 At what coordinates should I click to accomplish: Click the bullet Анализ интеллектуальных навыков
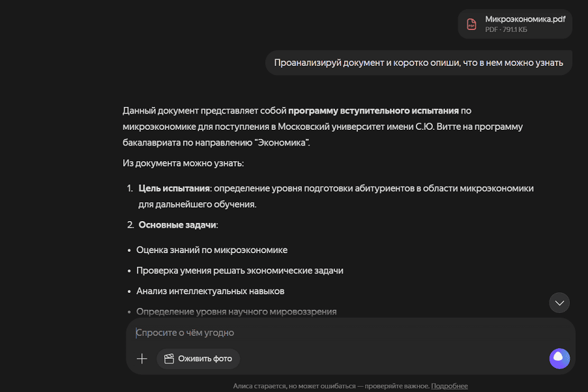[210, 291]
